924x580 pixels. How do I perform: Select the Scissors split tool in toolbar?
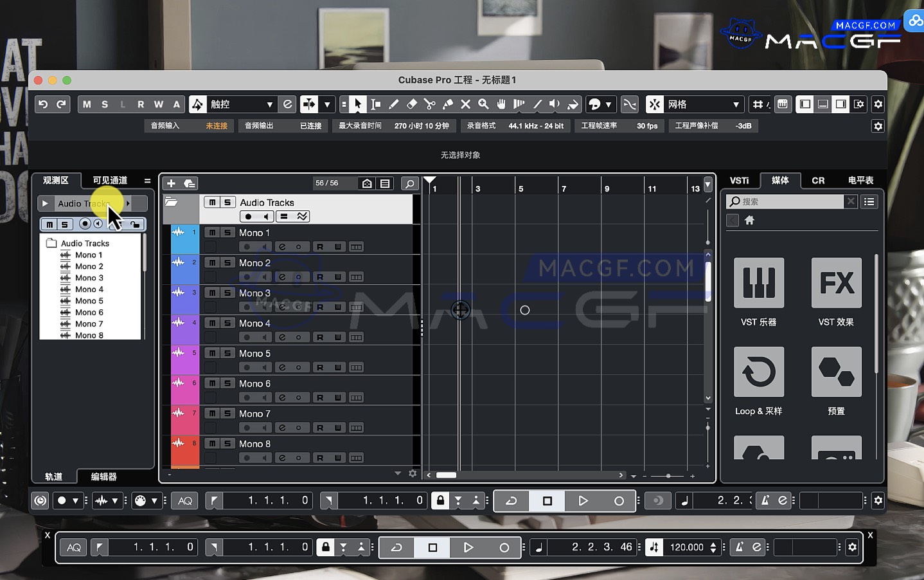tap(430, 104)
